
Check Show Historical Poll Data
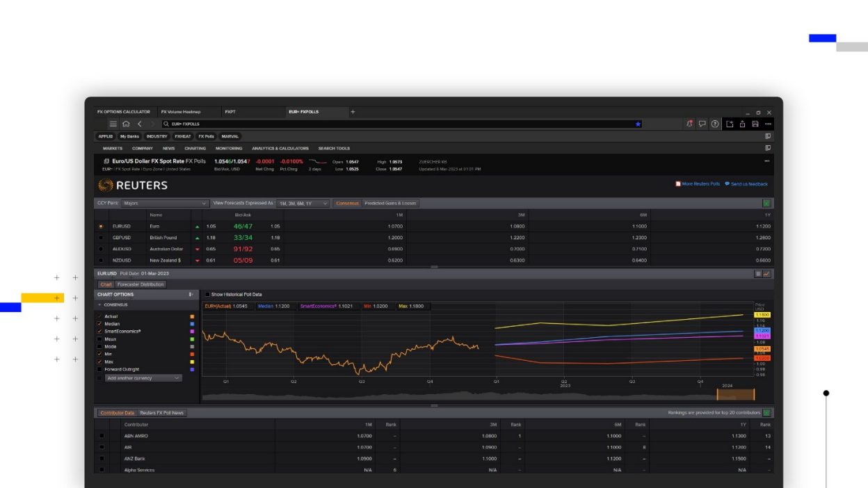[x=207, y=294]
